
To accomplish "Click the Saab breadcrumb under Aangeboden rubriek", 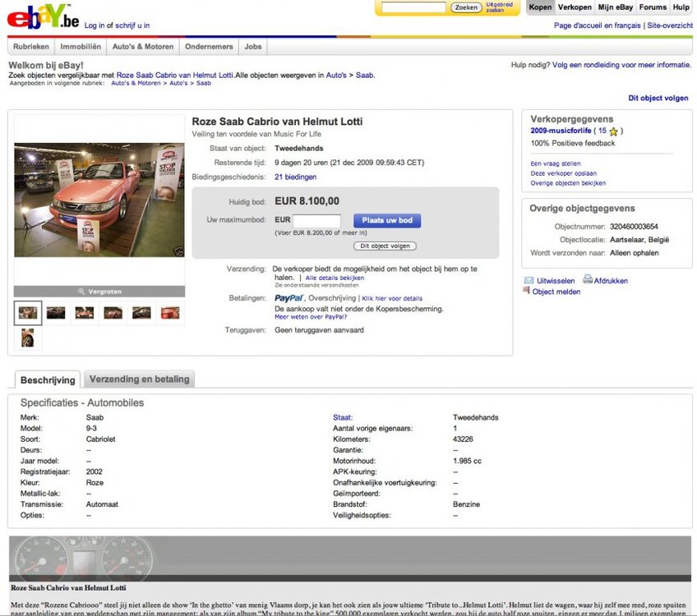I will (x=204, y=83).
